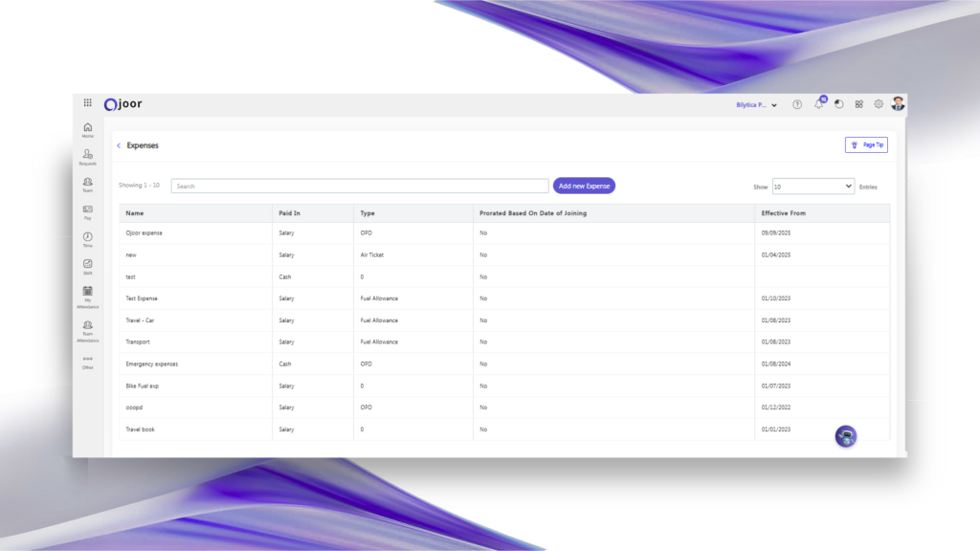Open My Attendance calendar icon
The height and width of the screenshot is (551, 980).
pyautogui.click(x=88, y=293)
